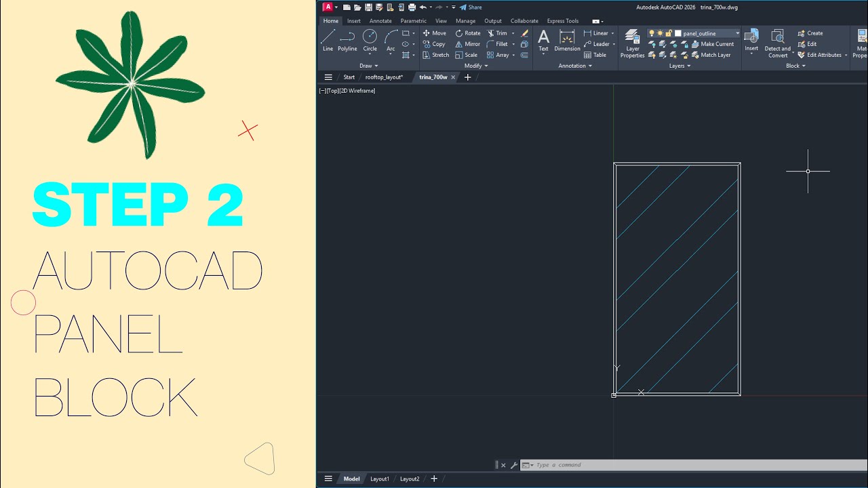Activate the Trim command
This screenshot has height=488, width=868.
496,33
